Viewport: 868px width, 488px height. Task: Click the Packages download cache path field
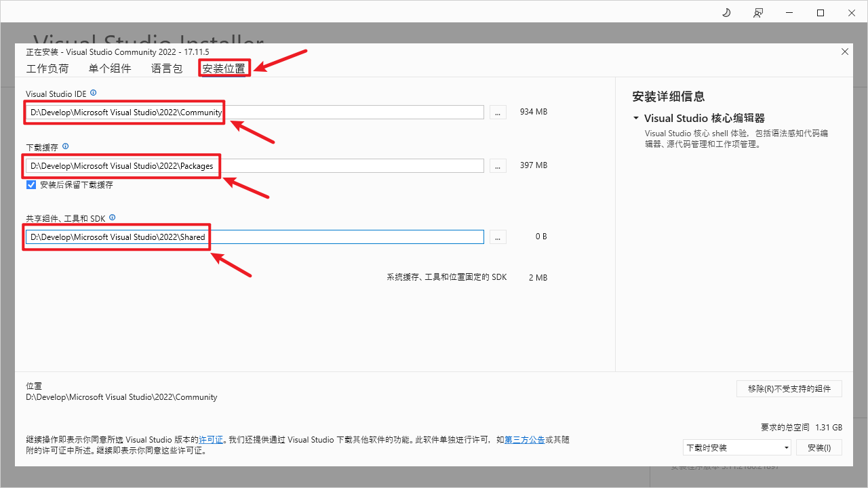click(255, 165)
